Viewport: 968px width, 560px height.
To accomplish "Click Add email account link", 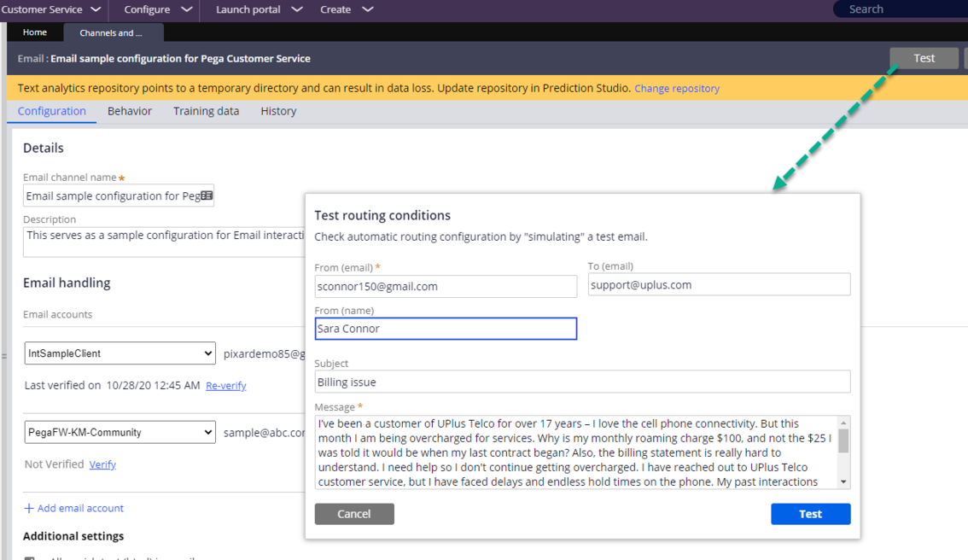I will click(80, 508).
